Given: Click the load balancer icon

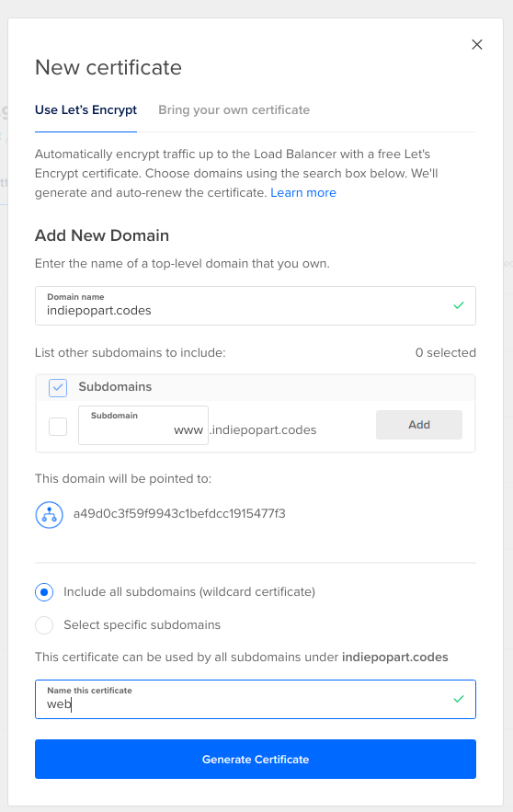Looking at the screenshot, I should click(x=49, y=515).
